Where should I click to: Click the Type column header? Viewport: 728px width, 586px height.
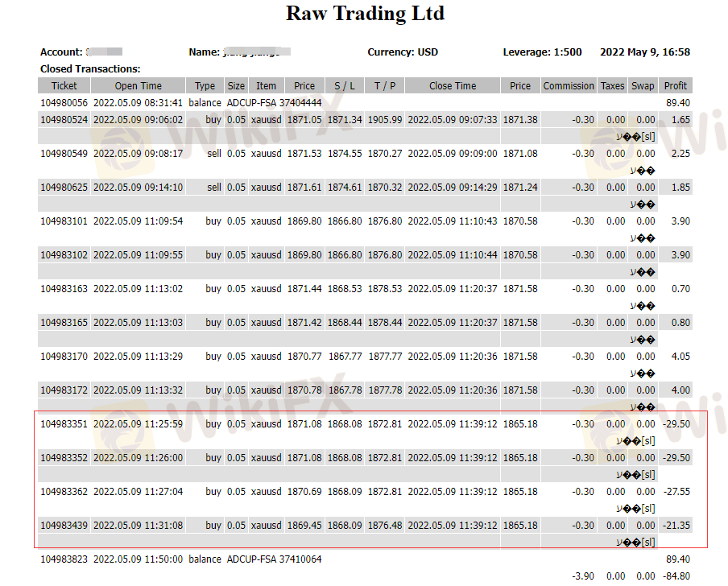205,86
